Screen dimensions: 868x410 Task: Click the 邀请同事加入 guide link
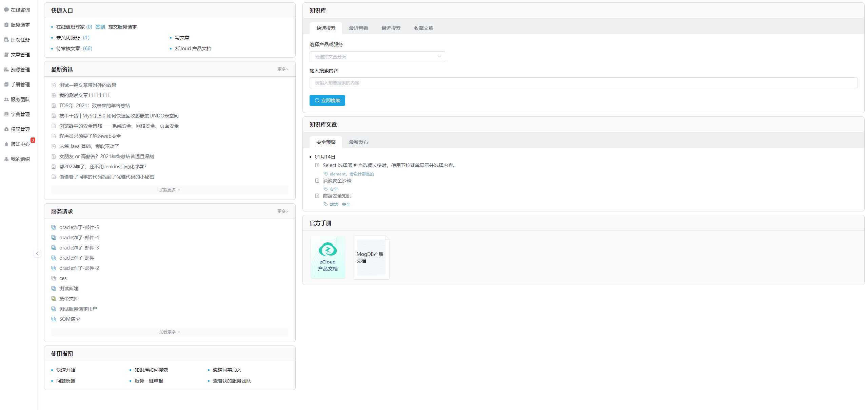227,370
